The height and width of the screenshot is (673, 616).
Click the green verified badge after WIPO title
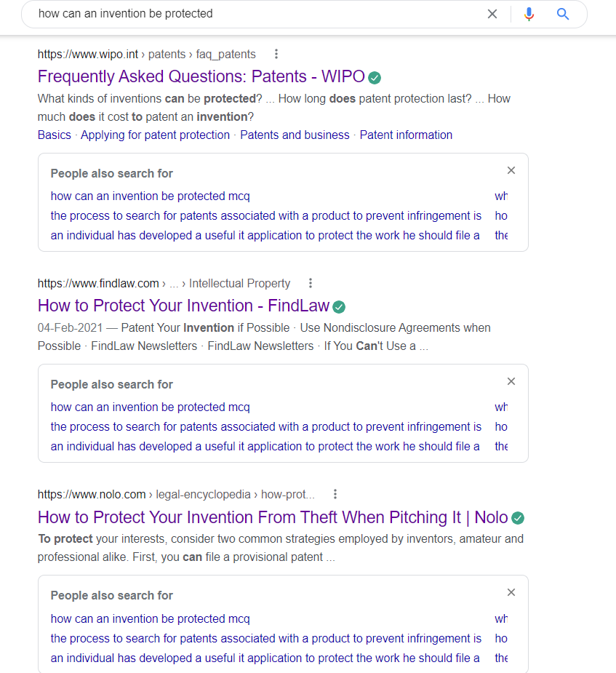pos(375,78)
